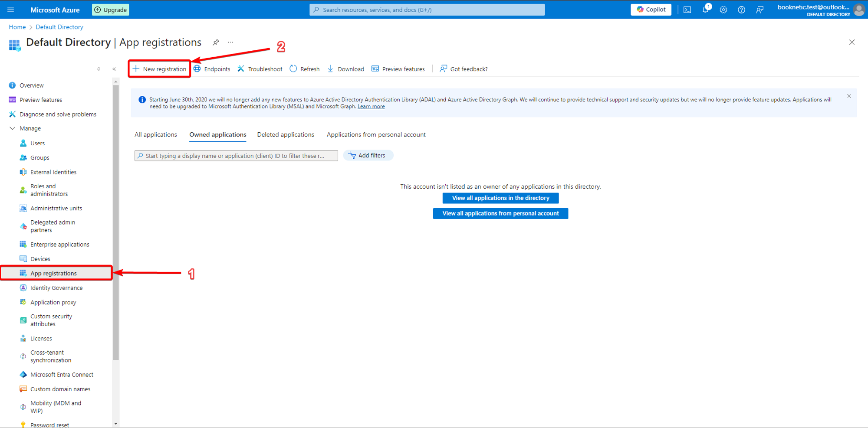The width and height of the screenshot is (868, 428).
Task: Open Administrative units
Action: [x=56, y=208]
